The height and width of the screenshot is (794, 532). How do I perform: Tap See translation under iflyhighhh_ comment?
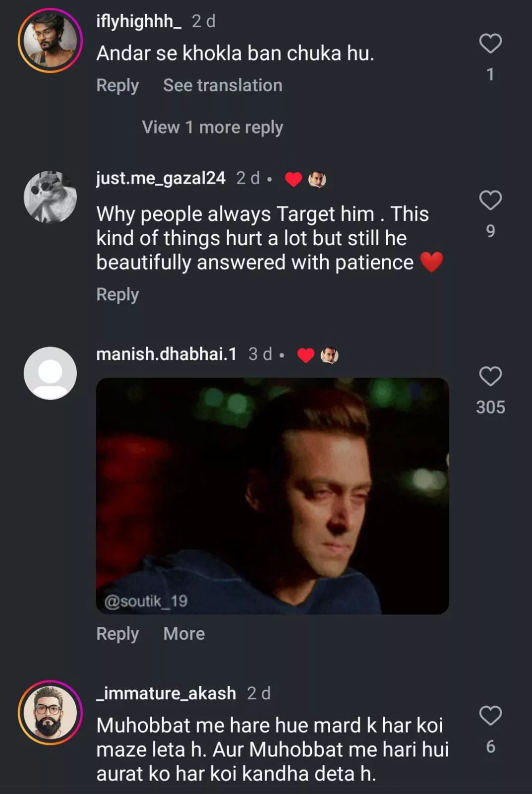click(x=223, y=85)
